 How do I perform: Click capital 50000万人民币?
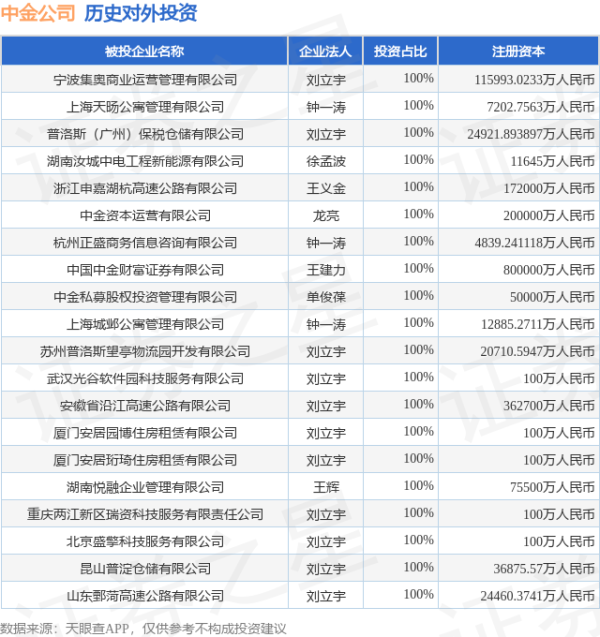point(552,298)
